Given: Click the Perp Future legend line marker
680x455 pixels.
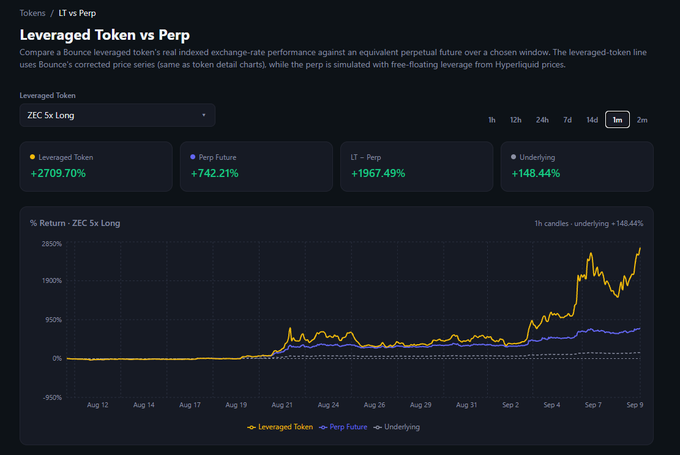Looking at the screenshot, I should click(x=323, y=428).
